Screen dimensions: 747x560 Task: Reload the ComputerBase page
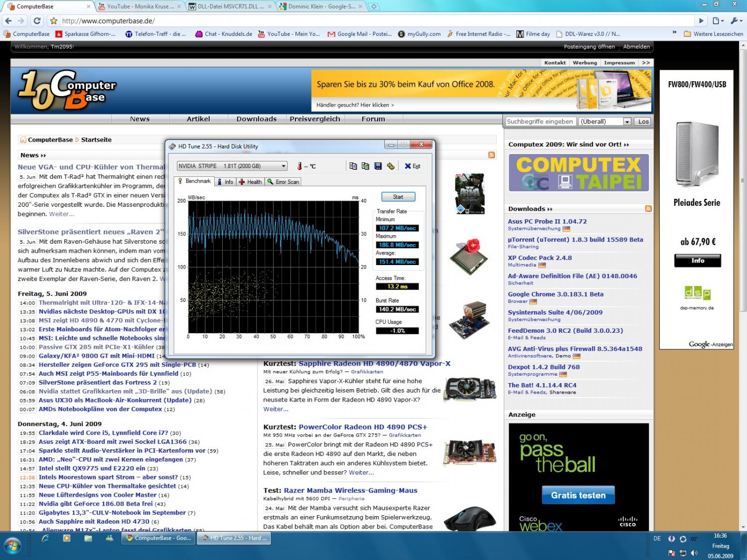coord(37,21)
